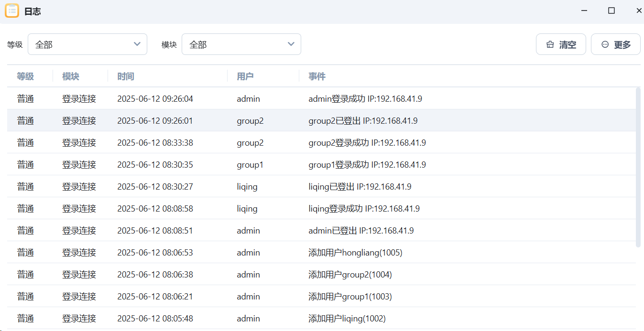The height and width of the screenshot is (331, 644).
Task: Select event 'group2登录成功 IP:192.168.41.9'
Action: [x=367, y=143]
